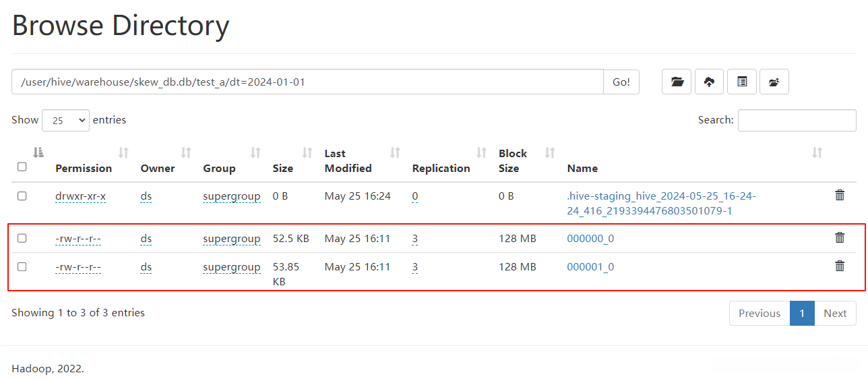The image size is (868, 379).
Task: Click the create directory list icon
Action: (x=741, y=82)
